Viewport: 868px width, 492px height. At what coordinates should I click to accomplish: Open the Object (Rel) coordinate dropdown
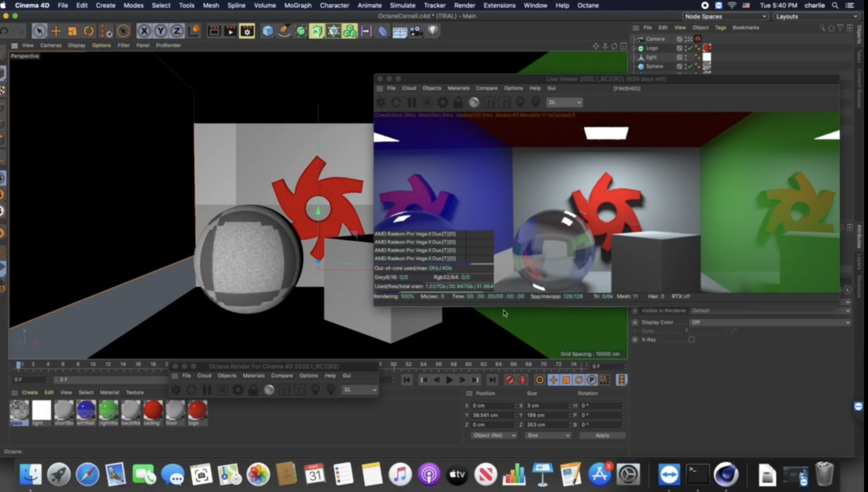tap(494, 435)
